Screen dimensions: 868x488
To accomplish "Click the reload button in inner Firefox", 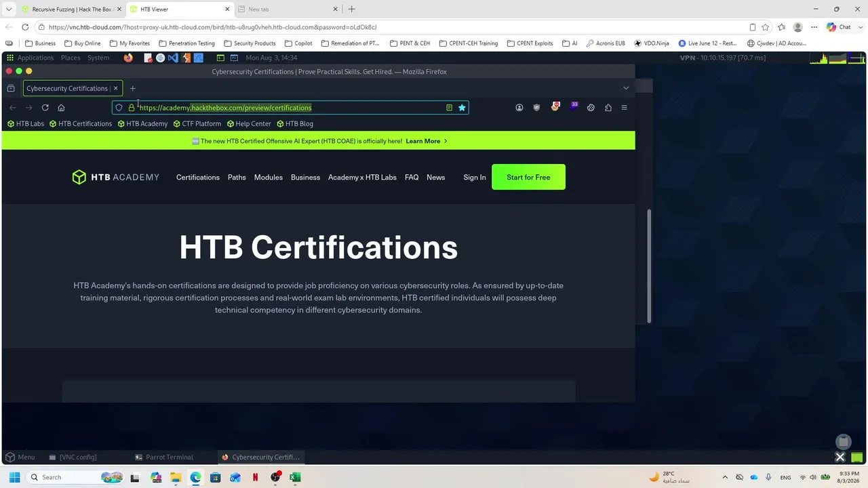I will click(x=45, y=108).
